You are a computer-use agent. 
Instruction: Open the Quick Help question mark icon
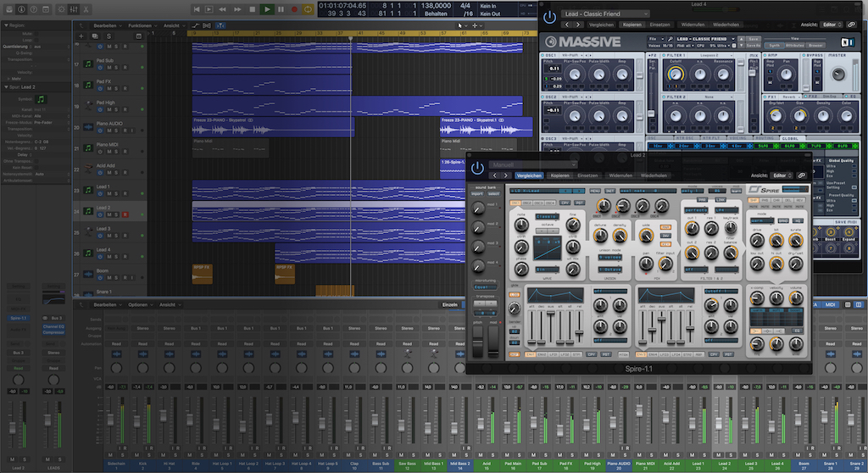click(34, 8)
